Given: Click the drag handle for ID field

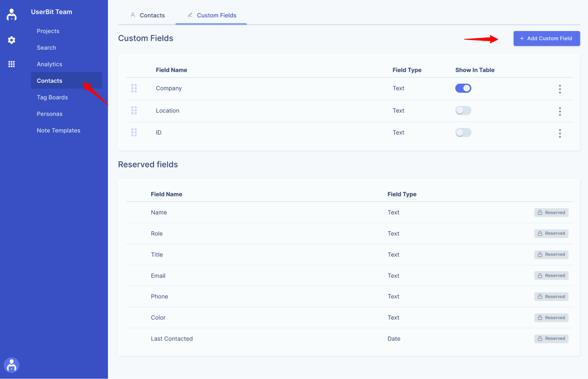Looking at the screenshot, I should pyautogui.click(x=134, y=133).
